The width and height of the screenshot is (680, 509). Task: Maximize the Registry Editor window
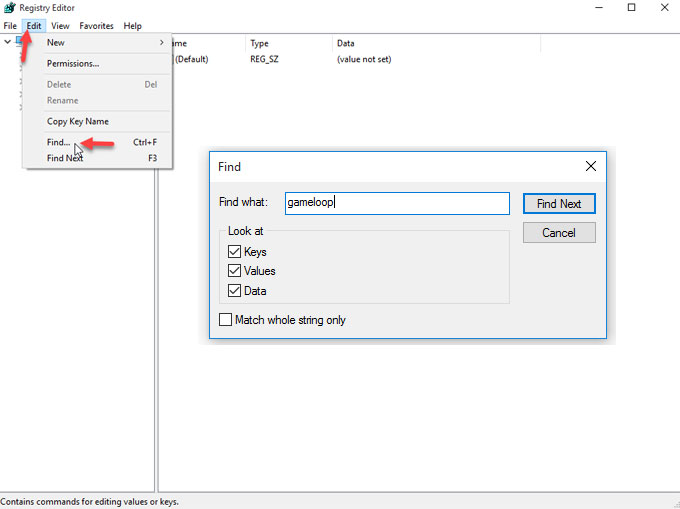[x=631, y=8]
